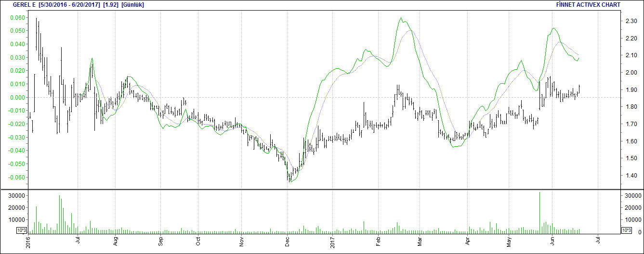The image size is (644, 254).
Task: Click the 2.30 price axis value
Action: click(x=631, y=22)
